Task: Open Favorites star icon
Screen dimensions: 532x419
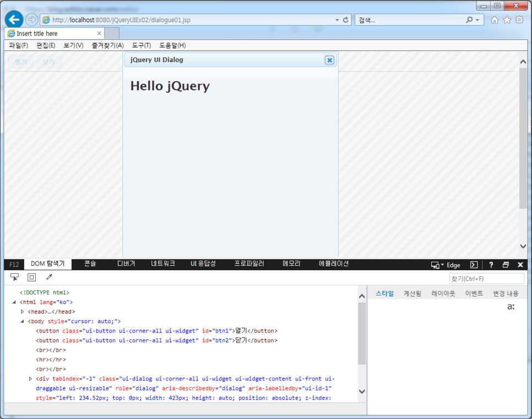Action: 507,20
